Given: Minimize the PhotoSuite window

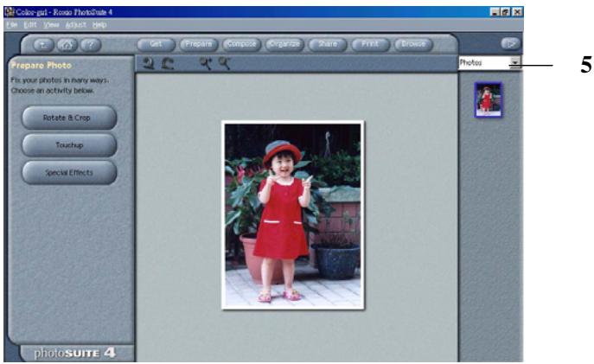Looking at the screenshot, I should pos(495,12).
